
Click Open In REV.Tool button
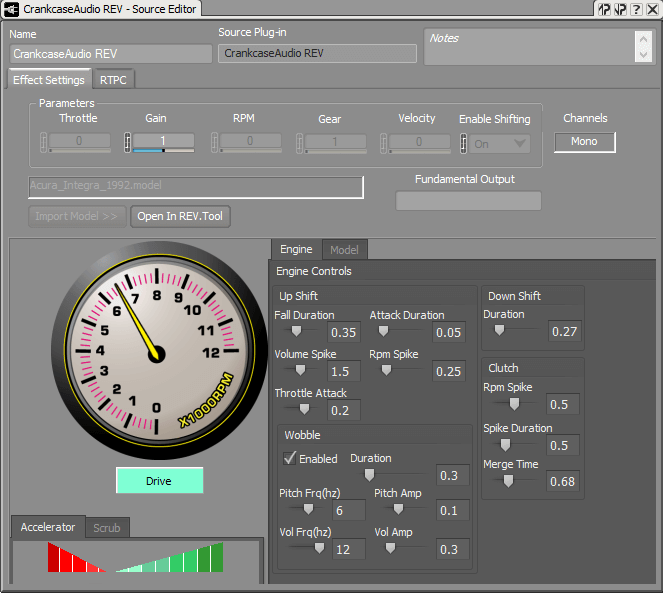tap(180, 216)
